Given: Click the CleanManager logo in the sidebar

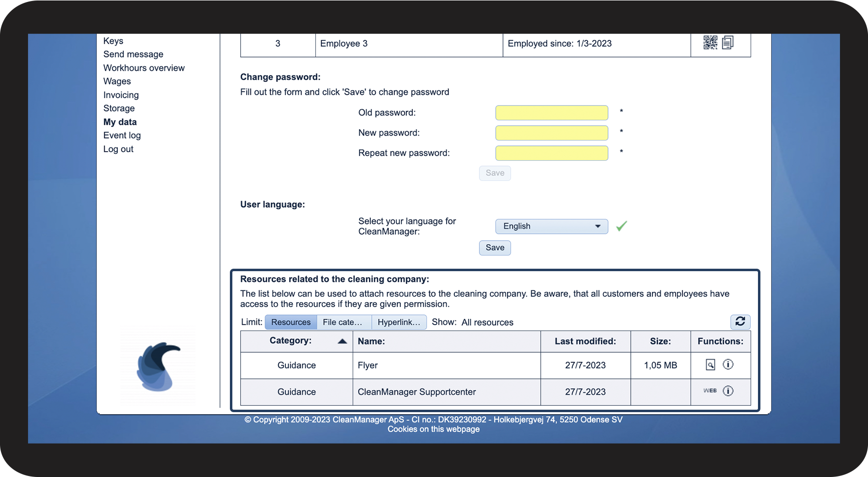Looking at the screenshot, I should point(158,366).
